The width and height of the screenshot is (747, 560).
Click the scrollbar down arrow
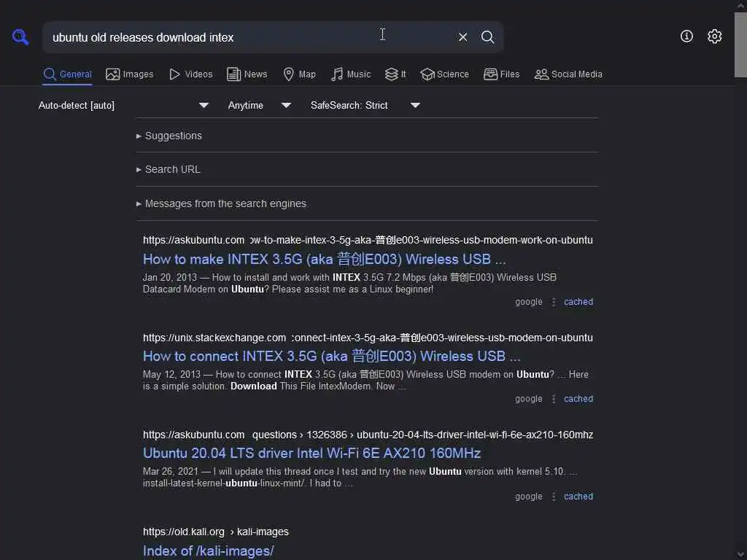pos(740,555)
